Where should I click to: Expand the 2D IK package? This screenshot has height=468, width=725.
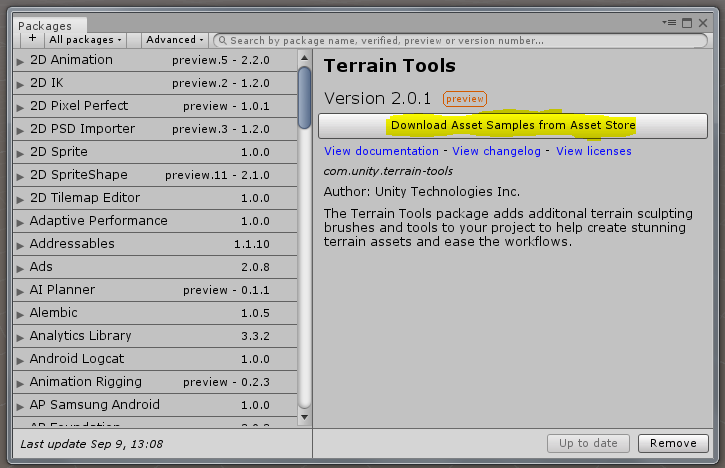[20, 84]
